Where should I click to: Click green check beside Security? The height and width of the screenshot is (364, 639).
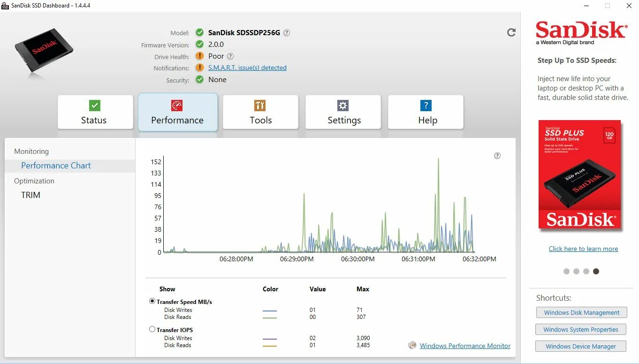(200, 80)
